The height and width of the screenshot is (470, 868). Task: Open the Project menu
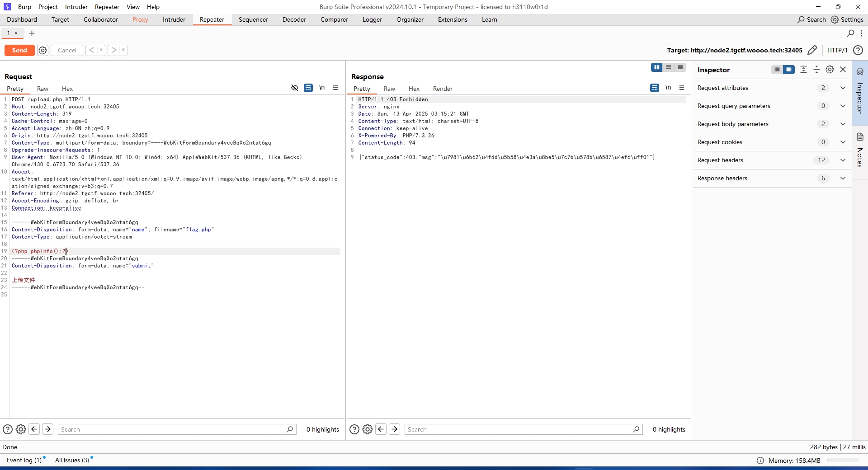pyautogui.click(x=48, y=7)
